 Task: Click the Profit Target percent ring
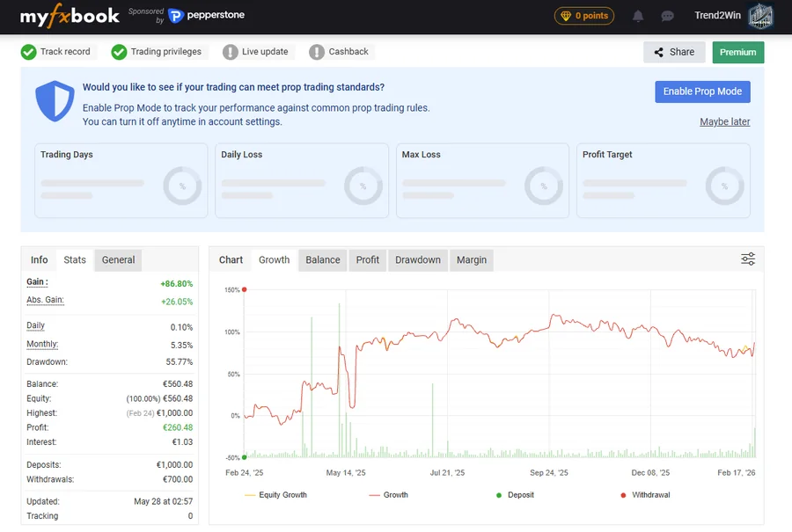(724, 186)
